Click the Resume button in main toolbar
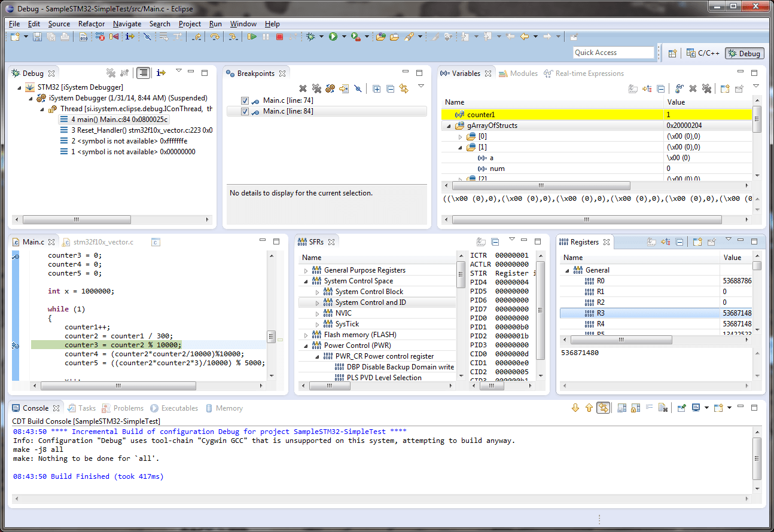 [252, 37]
